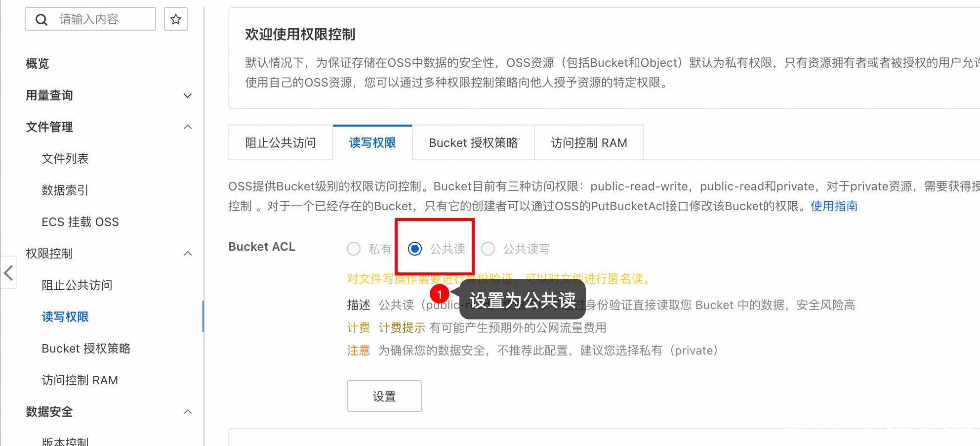Go to 概览 in the sidebar
The image size is (980, 446).
[38, 64]
